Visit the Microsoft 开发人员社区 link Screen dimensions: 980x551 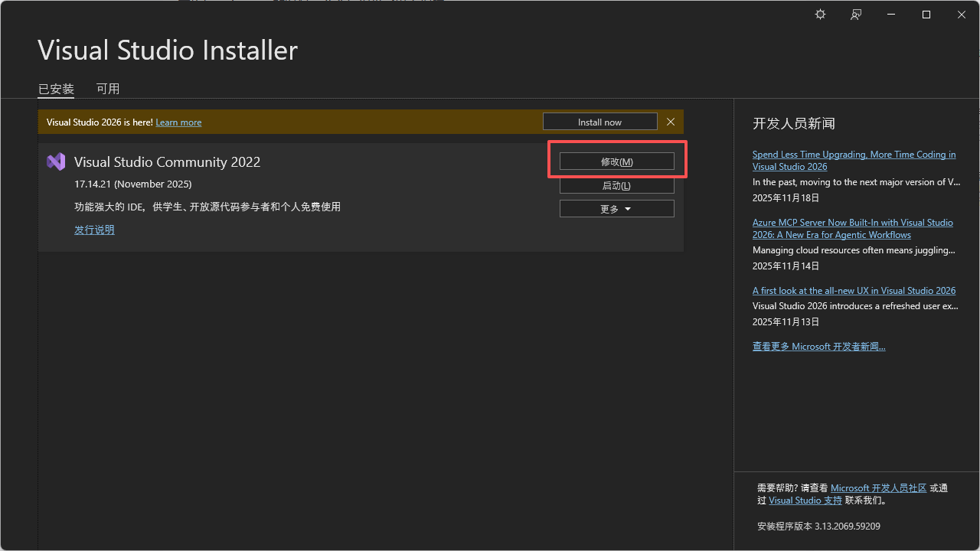coord(878,488)
